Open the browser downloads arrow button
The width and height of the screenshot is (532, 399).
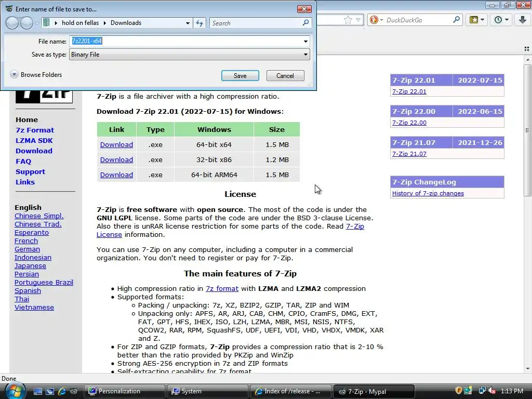pos(523,20)
